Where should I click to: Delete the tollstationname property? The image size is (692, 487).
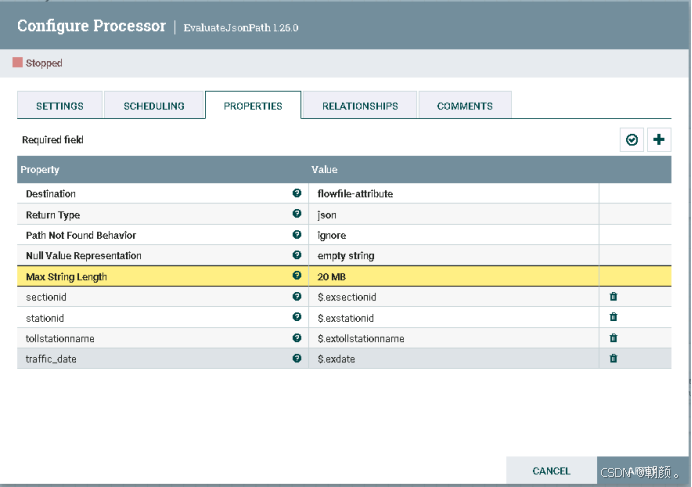(613, 338)
